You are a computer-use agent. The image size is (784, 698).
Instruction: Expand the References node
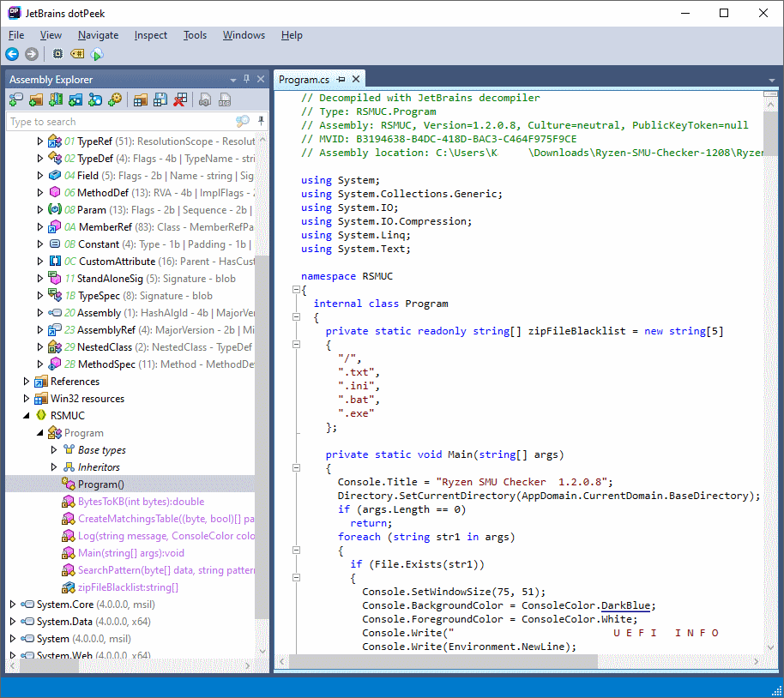27,382
